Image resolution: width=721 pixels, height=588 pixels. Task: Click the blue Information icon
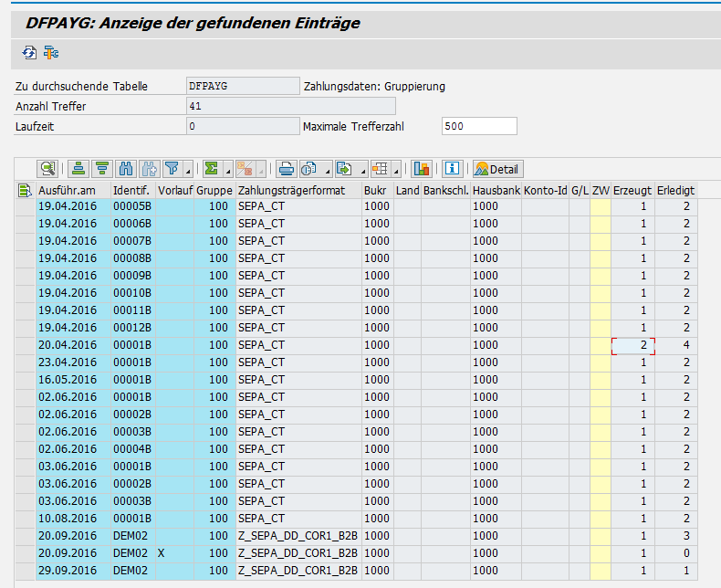(x=452, y=169)
